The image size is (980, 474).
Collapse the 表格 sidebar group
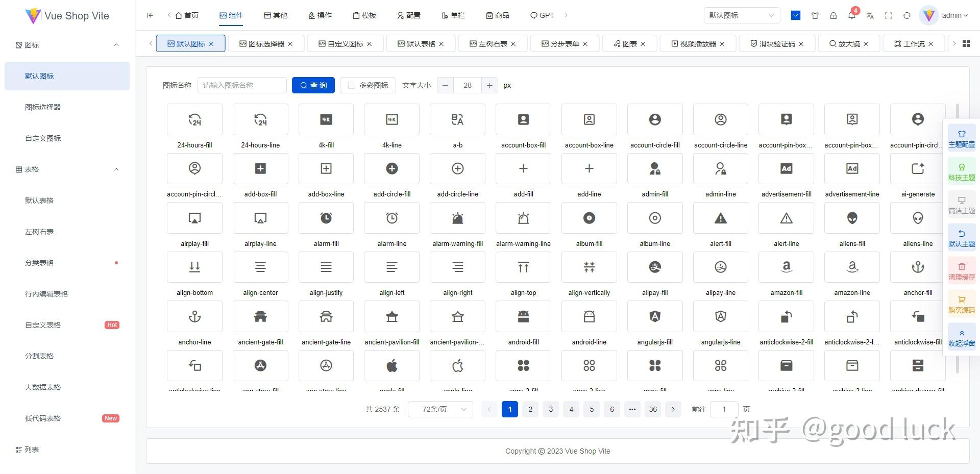pyautogui.click(x=67, y=169)
